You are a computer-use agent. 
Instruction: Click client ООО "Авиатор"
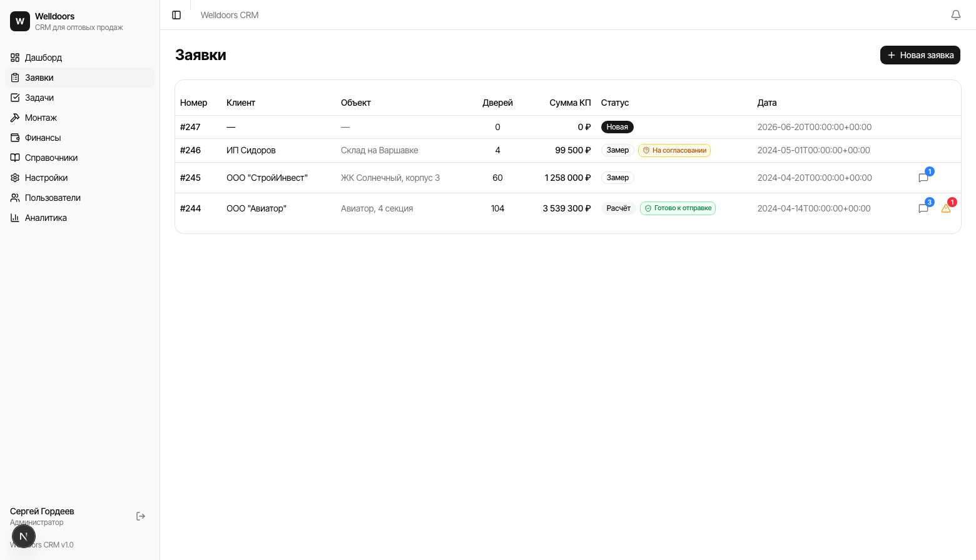pos(257,208)
